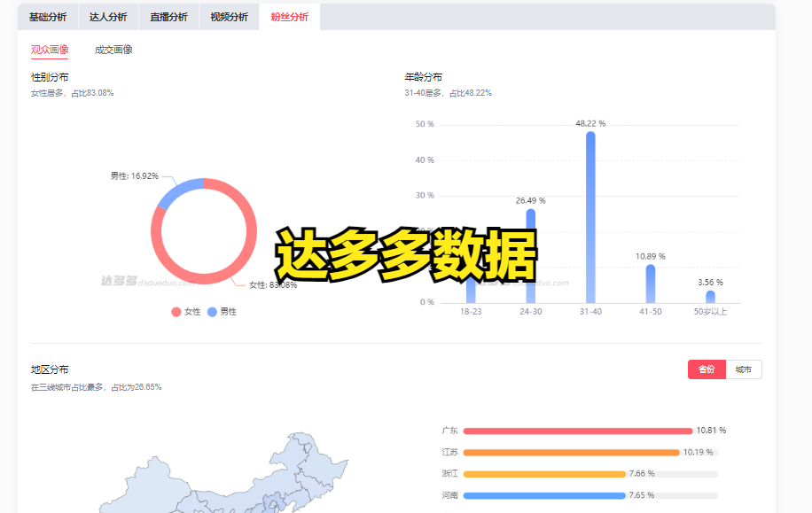812x513 pixels.
Task: Select the 观众画像 sub-tab
Action: (x=50, y=50)
